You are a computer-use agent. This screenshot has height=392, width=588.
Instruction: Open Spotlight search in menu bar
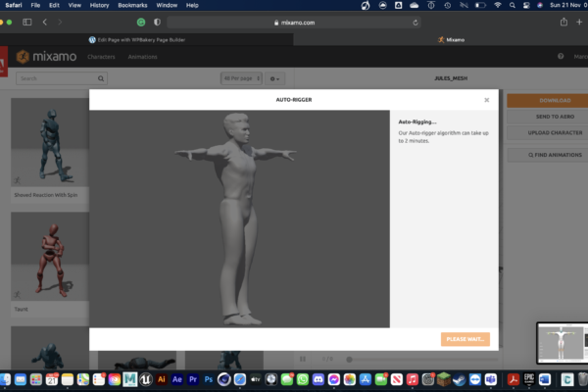click(x=512, y=5)
